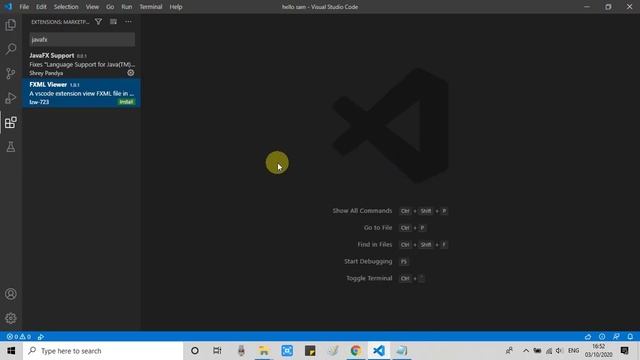Screen dimensions: 640x360
Task: Select the Extensions view icon
Action: [11, 122]
